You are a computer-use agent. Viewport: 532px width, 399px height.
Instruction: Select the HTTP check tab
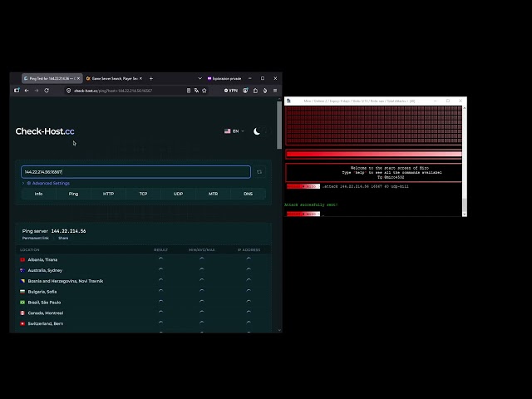coord(109,194)
